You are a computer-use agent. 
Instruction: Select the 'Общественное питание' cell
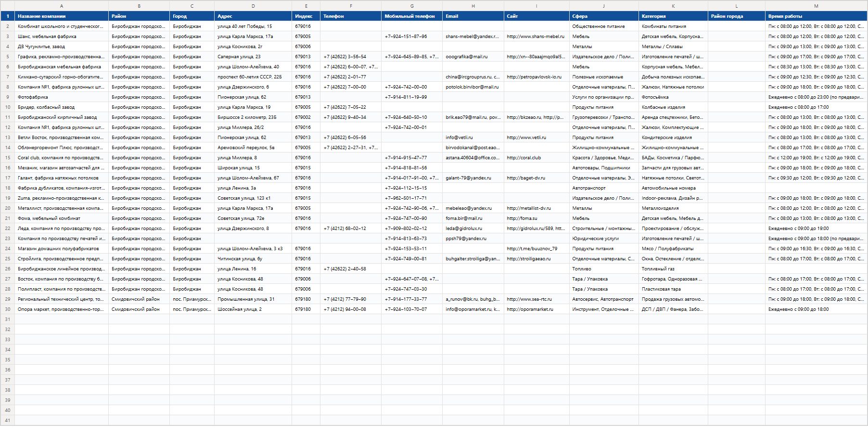tap(604, 26)
